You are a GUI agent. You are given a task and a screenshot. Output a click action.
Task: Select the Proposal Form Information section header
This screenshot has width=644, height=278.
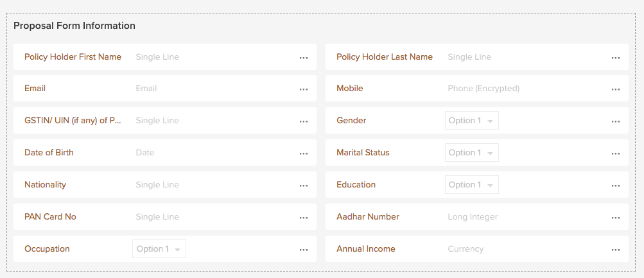pyautogui.click(x=74, y=26)
